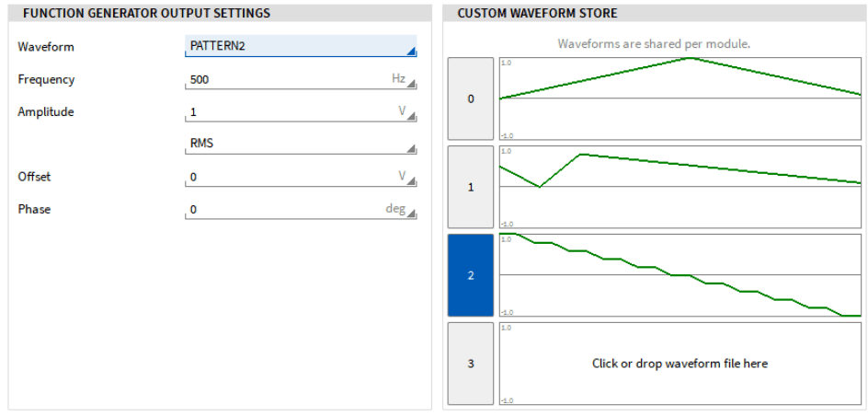Open the V unit selector for Offset
Image resolution: width=868 pixels, height=416 pixels.
click(406, 177)
